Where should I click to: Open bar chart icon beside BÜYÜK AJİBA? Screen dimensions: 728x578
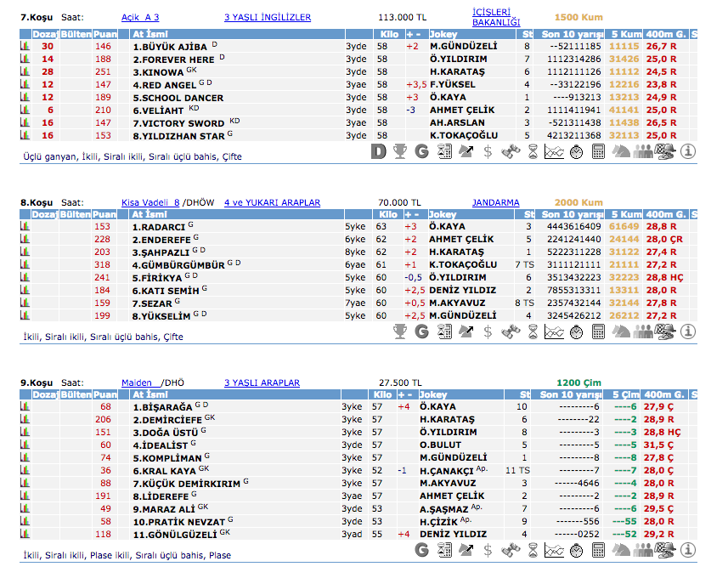tap(25, 46)
